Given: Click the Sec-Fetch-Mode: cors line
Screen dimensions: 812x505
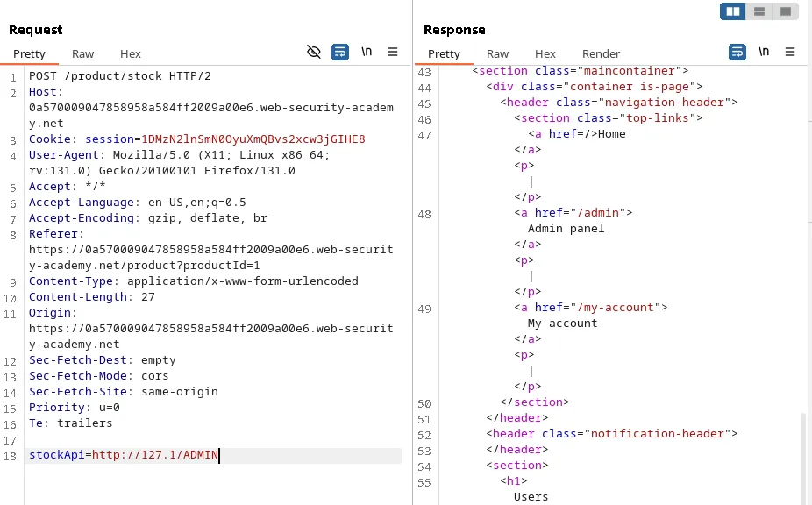Looking at the screenshot, I should coord(99,376).
